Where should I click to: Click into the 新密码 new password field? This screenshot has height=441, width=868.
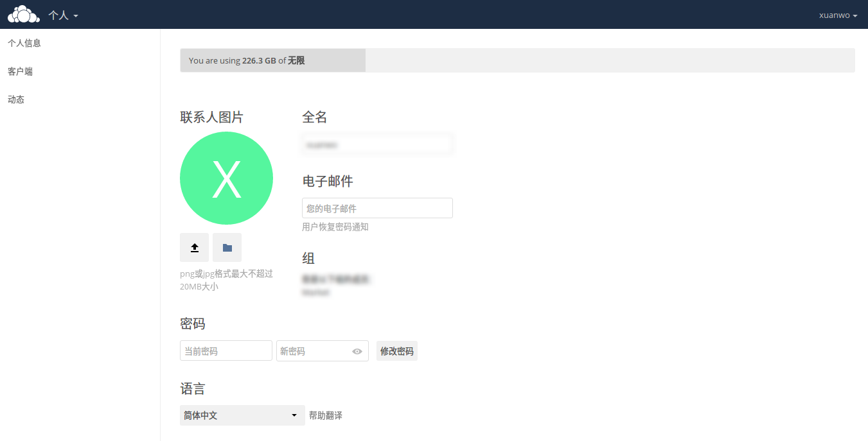tap(314, 351)
